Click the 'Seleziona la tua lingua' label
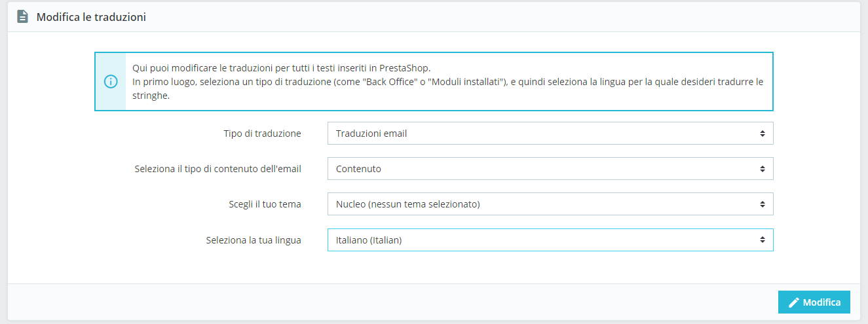Viewport: 868px width, 324px height. [253, 240]
